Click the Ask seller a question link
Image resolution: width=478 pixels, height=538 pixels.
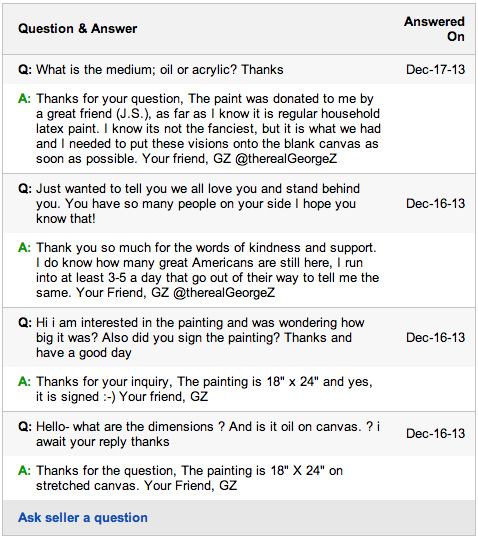[83, 517]
